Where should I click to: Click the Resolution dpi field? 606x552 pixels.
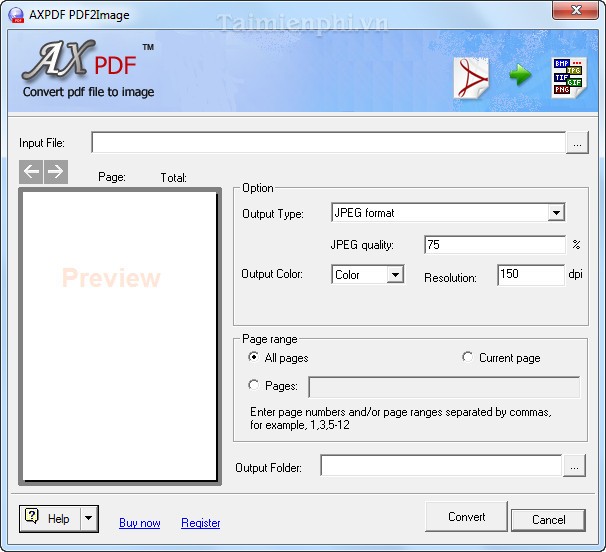pos(531,275)
